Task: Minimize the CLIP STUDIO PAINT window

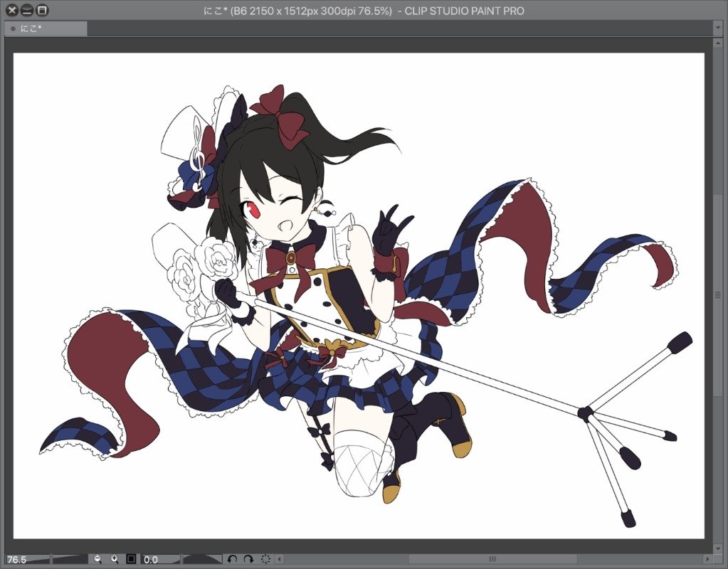Action: coord(27,10)
